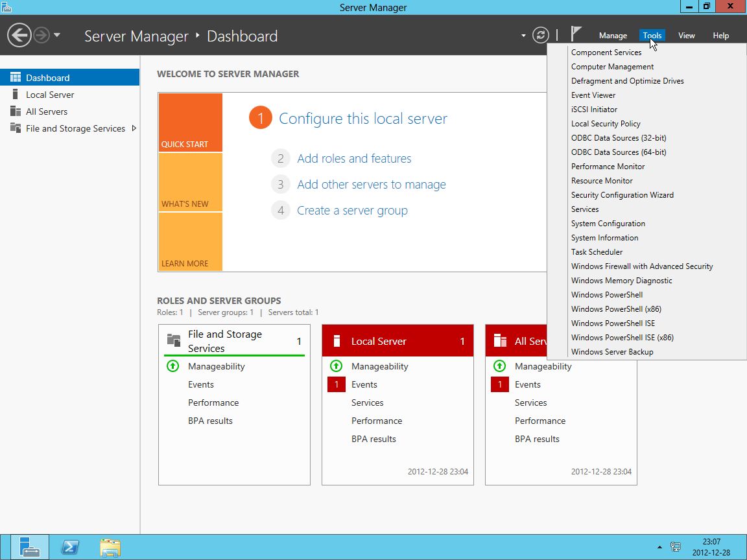Click the red Events count badge in All Servers tile

coord(500,384)
